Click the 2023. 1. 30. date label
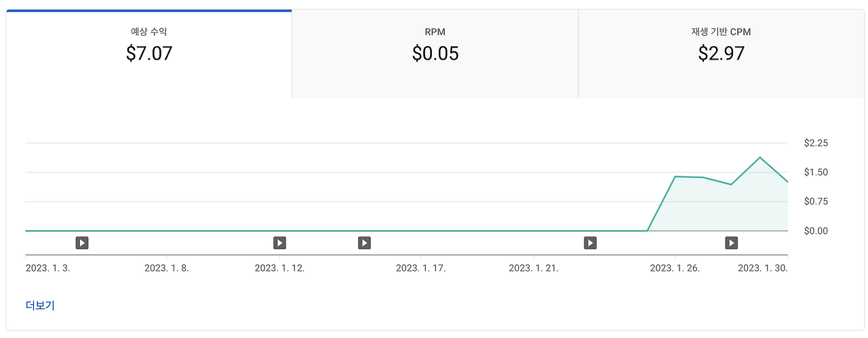This screenshot has height=338, width=868. tap(762, 268)
